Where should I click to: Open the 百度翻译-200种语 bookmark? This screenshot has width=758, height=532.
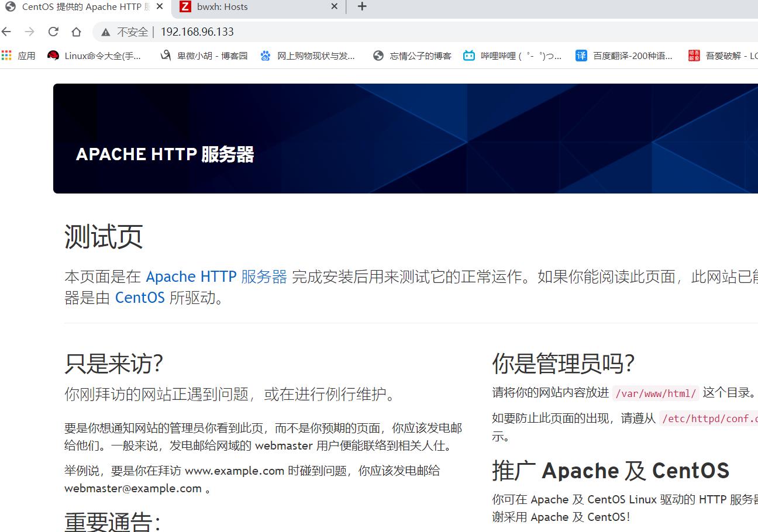coord(624,56)
